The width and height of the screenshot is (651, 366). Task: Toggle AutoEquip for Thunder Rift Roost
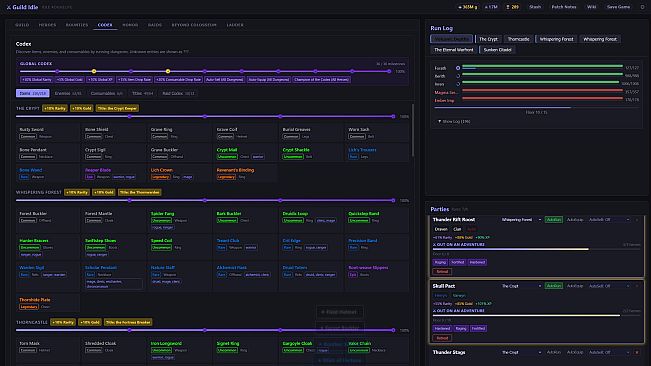[575, 220]
